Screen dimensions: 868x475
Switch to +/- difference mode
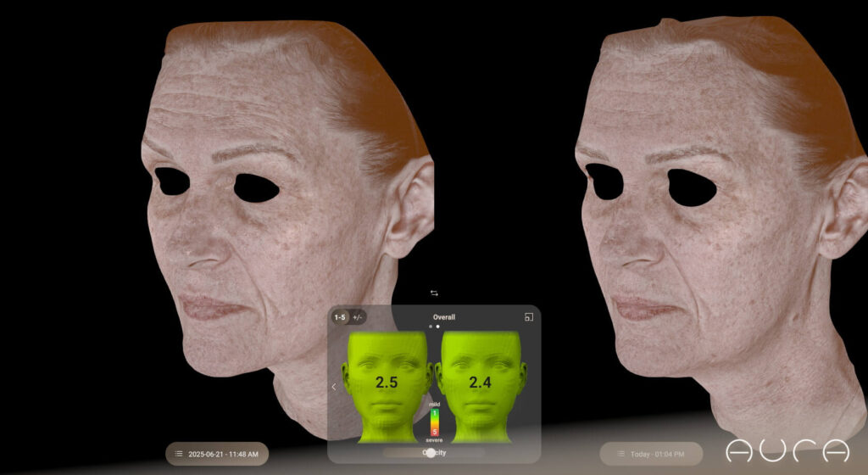[358, 317]
